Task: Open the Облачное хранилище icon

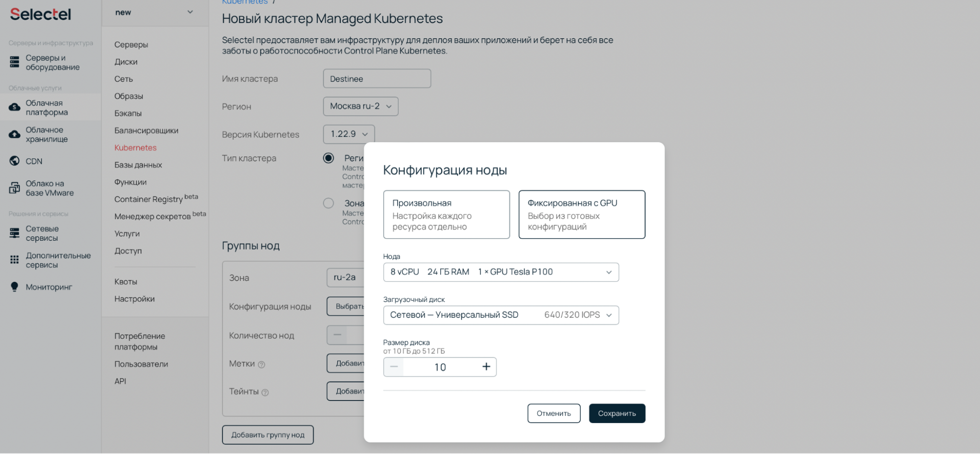Action: pos(14,134)
